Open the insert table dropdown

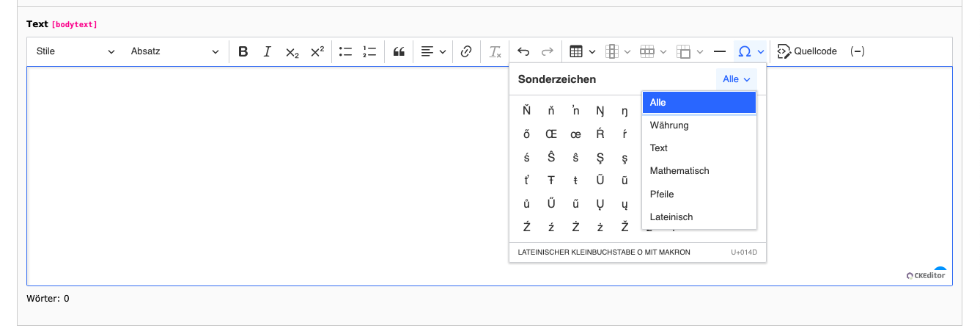[x=583, y=51]
